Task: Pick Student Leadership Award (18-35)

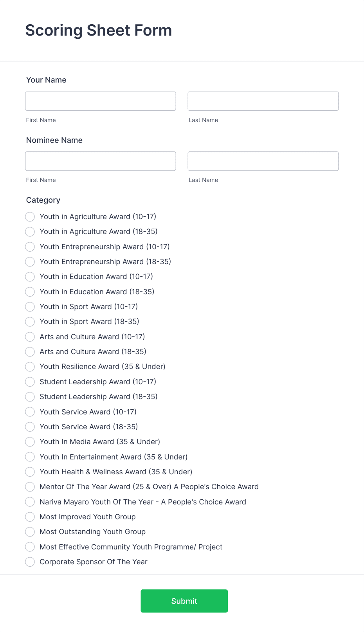Action: (30, 397)
